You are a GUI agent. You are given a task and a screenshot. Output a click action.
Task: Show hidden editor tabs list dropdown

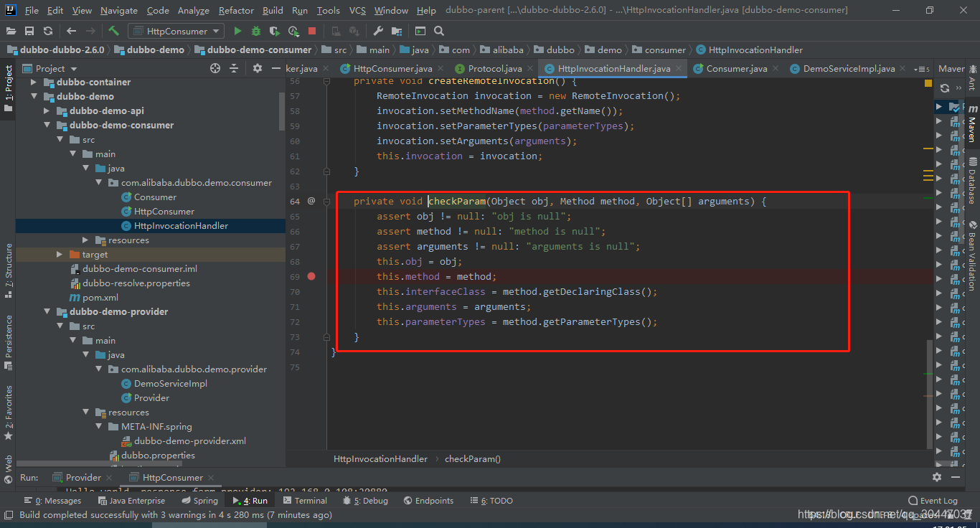920,69
